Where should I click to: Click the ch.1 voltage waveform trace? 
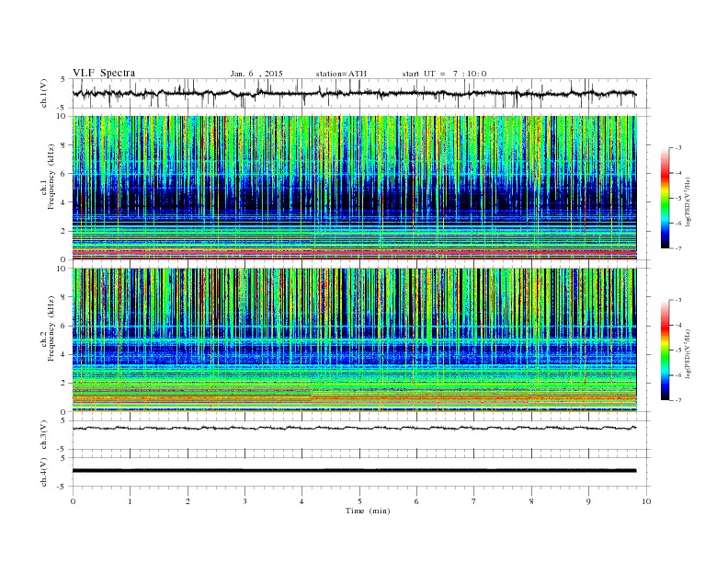(354, 93)
